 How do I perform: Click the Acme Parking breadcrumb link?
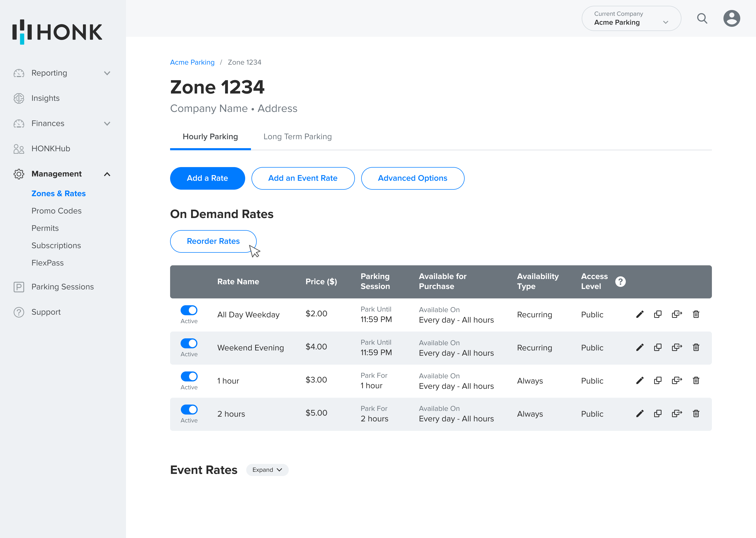(x=192, y=62)
